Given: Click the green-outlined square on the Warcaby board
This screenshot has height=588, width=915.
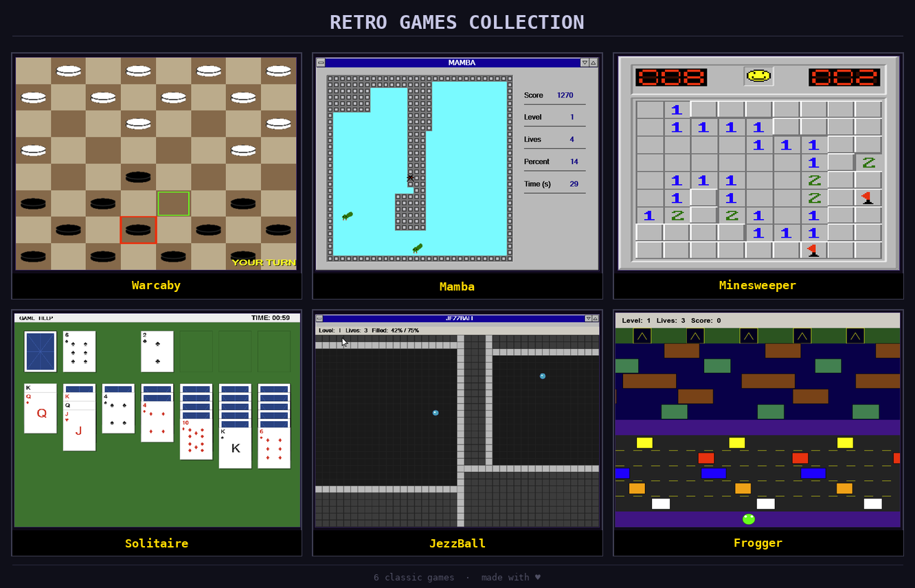Looking at the screenshot, I should [x=173, y=203].
